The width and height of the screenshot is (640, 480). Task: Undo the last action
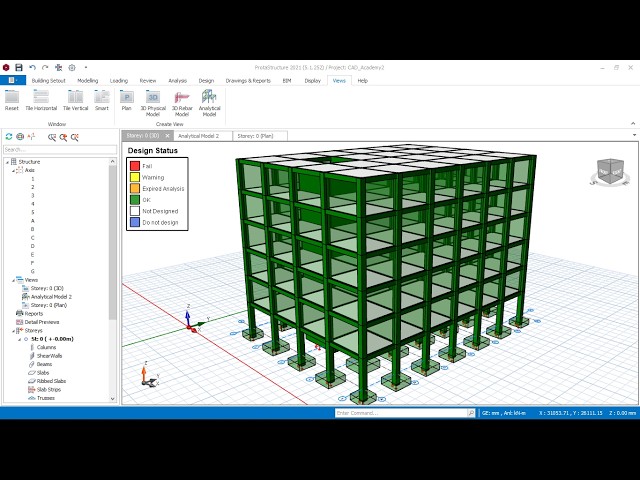click(32, 67)
